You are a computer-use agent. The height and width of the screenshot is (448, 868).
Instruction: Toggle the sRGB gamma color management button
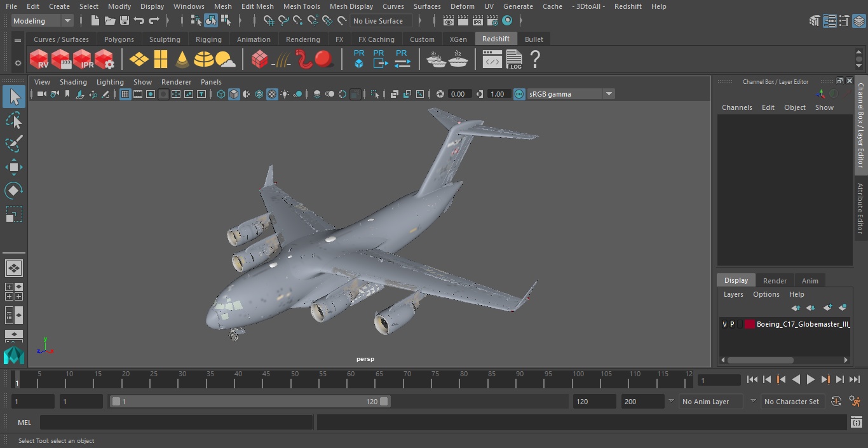point(519,94)
